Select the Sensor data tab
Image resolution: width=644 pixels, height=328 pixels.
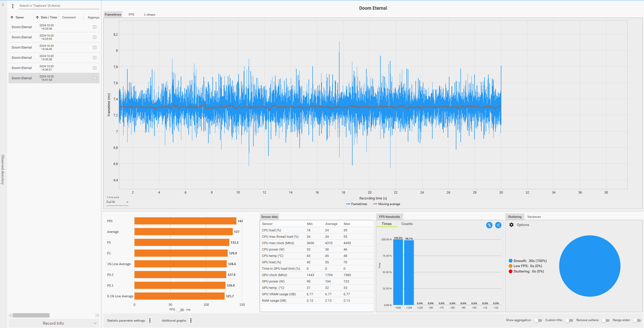click(269, 217)
